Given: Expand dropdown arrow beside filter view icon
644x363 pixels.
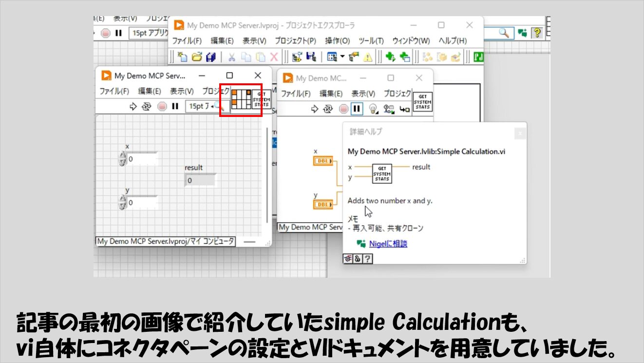Looking at the screenshot, I should coord(342,57).
